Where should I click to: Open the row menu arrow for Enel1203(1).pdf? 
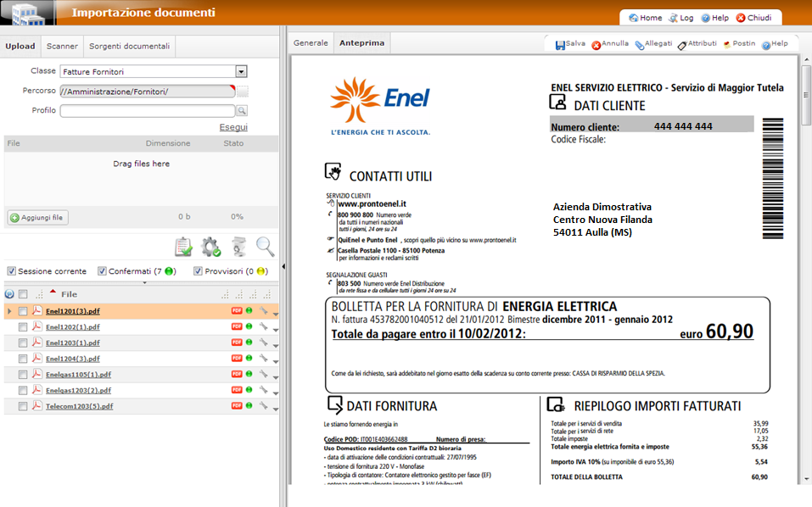coord(276,346)
